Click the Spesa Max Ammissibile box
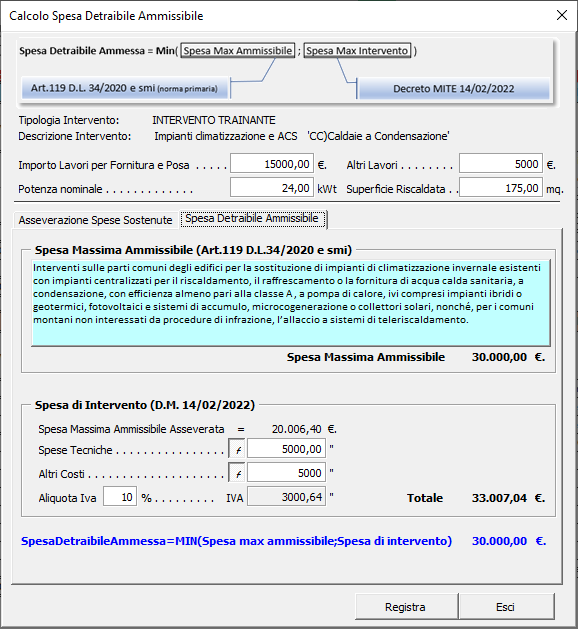578x629 pixels. 238,51
